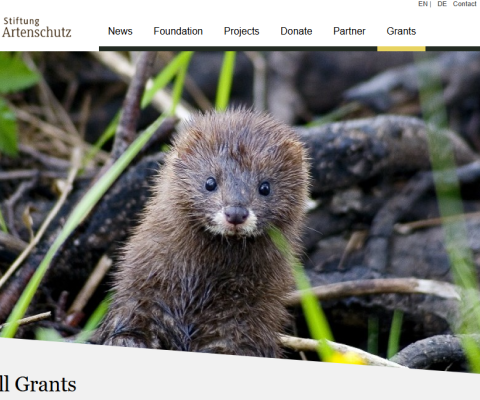Click the word Stiftung in the logo
Screen dimensions: 480x400
(x=21, y=21)
